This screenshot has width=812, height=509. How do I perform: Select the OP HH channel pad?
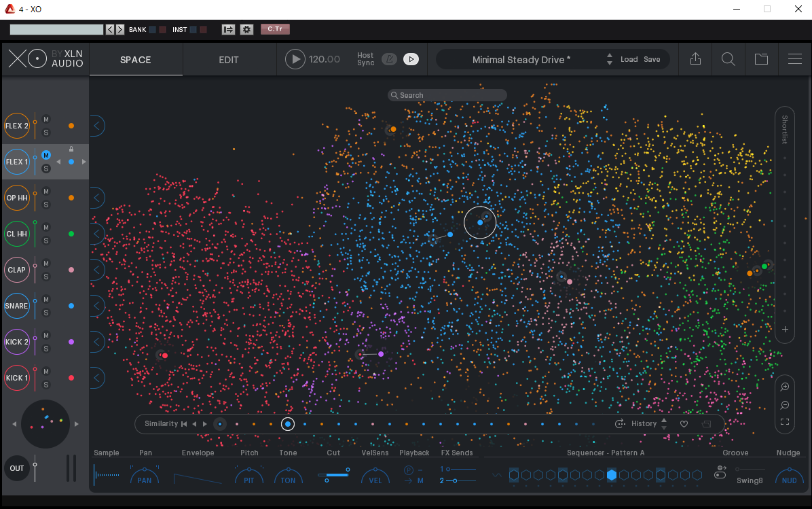point(17,198)
